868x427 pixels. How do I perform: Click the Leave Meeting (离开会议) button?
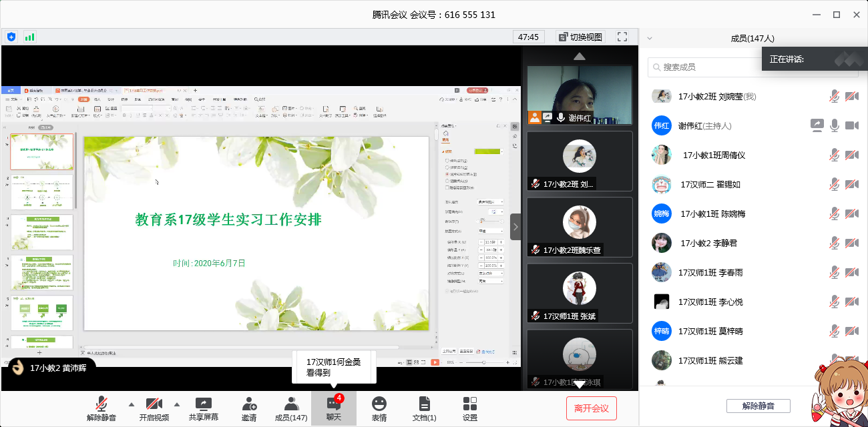click(591, 408)
